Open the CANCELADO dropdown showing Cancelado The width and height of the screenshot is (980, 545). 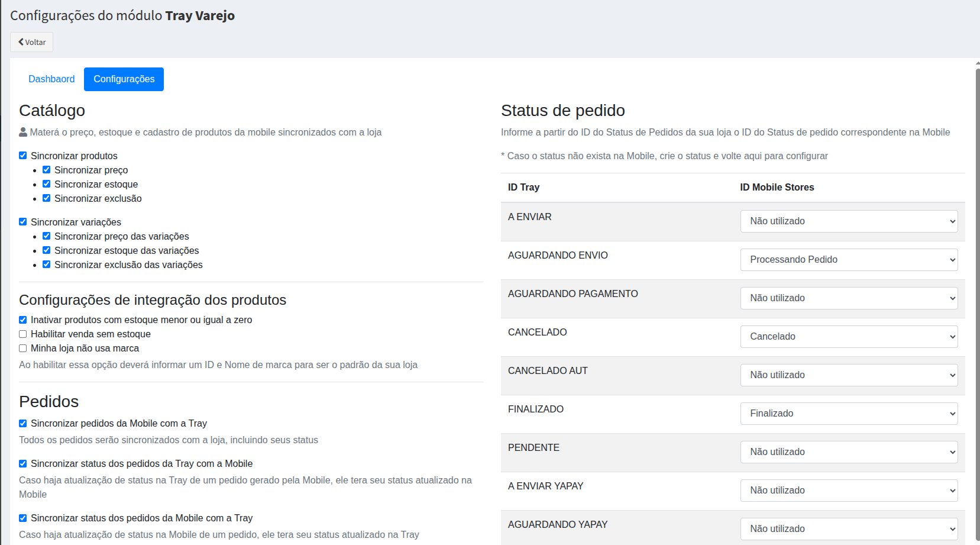pos(849,337)
